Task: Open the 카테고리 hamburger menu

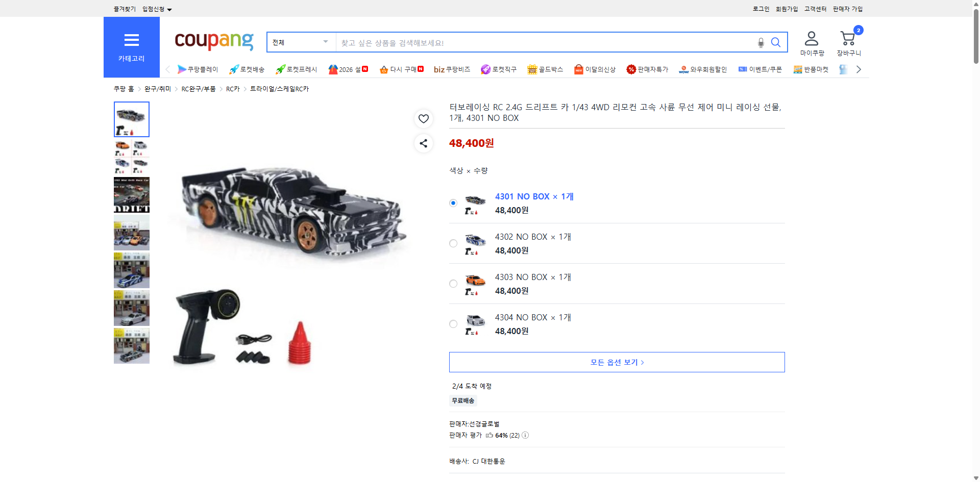Action: (131, 40)
